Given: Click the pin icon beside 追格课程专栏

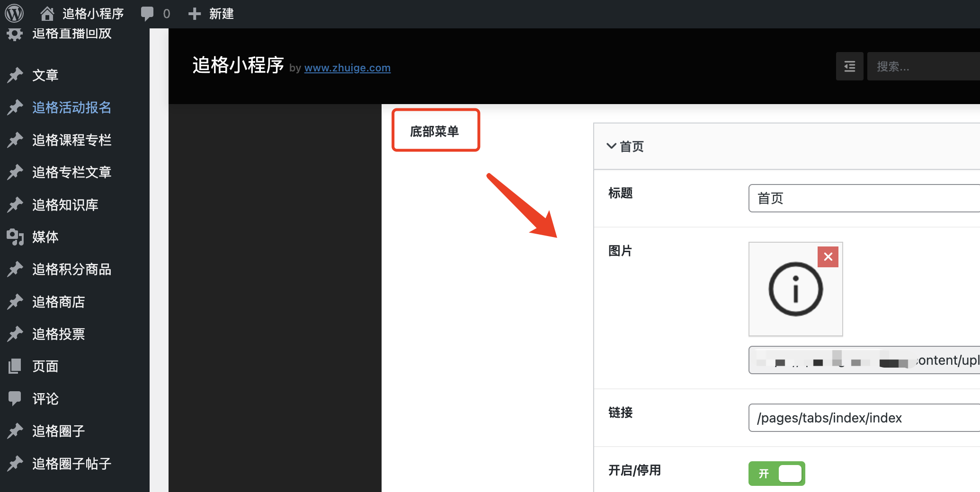Looking at the screenshot, I should point(15,140).
